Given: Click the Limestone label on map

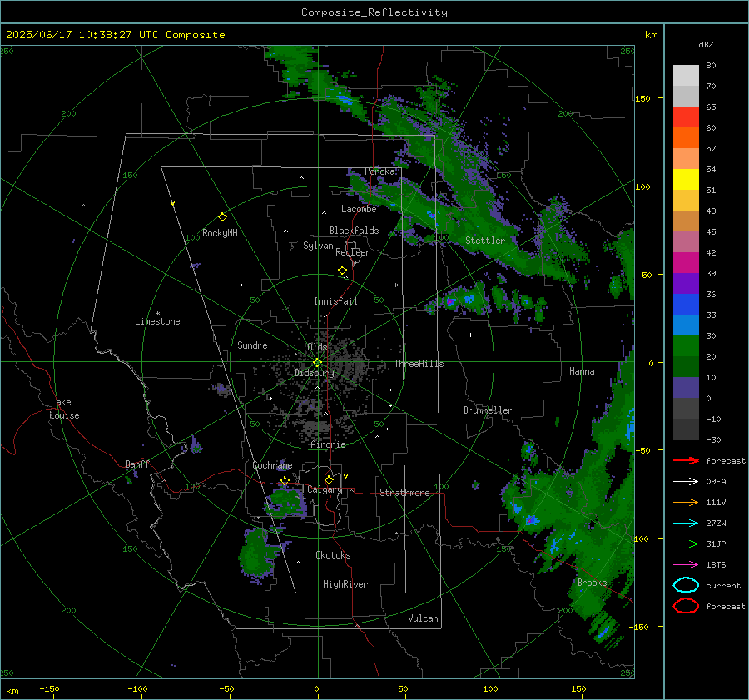Looking at the screenshot, I should coord(157,321).
